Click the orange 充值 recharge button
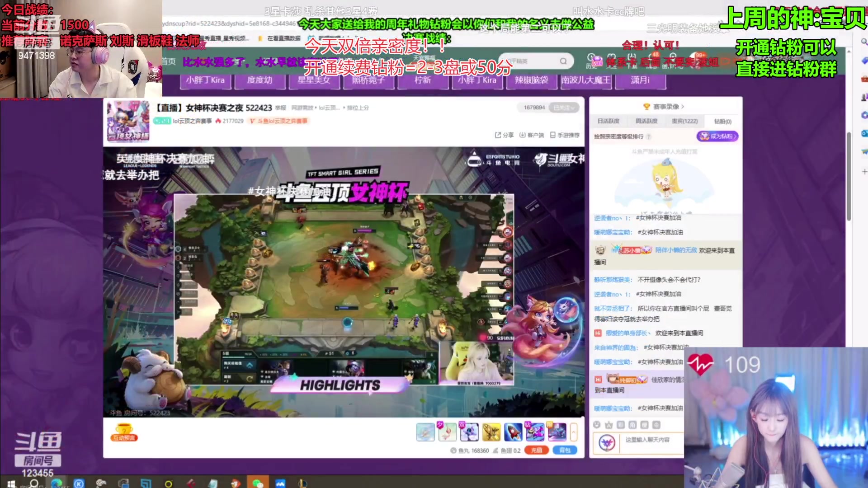Screen dimensions: 868x488 tap(537, 450)
